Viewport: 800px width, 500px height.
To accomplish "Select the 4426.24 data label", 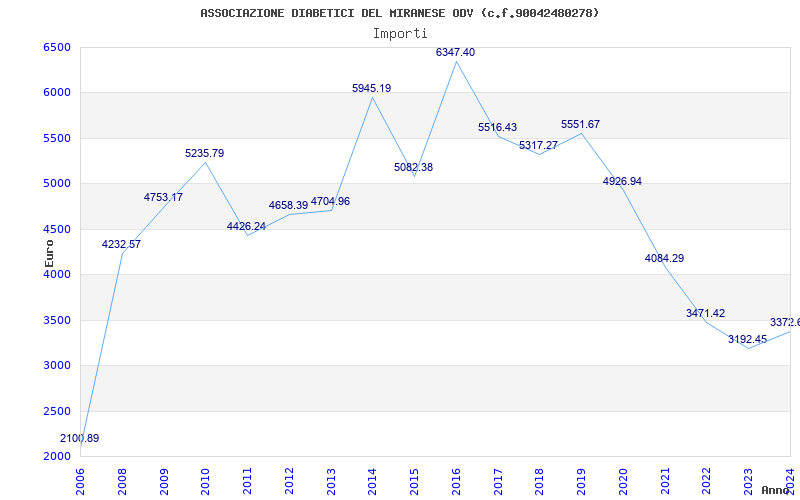I will pyautogui.click(x=246, y=227).
